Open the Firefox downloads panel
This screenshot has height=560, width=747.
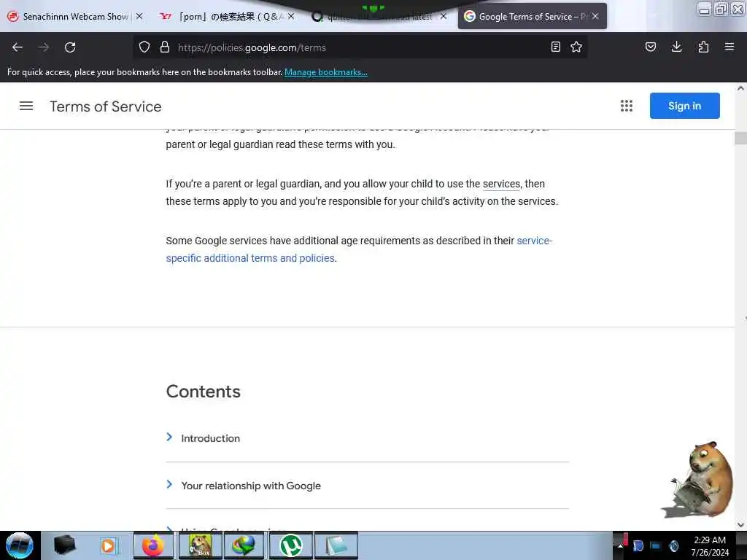click(x=676, y=47)
